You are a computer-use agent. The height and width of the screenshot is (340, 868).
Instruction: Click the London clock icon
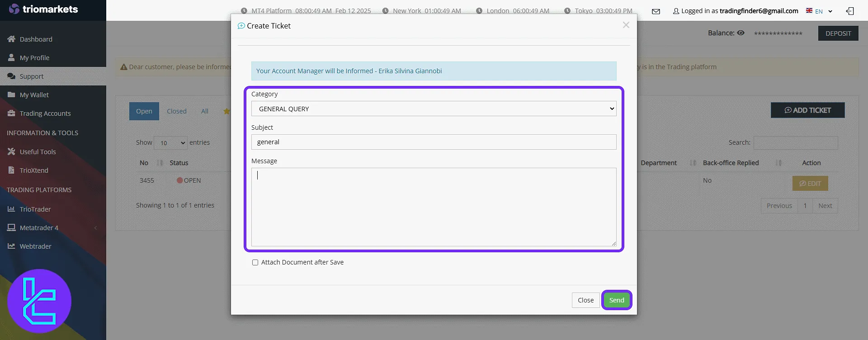[479, 11]
